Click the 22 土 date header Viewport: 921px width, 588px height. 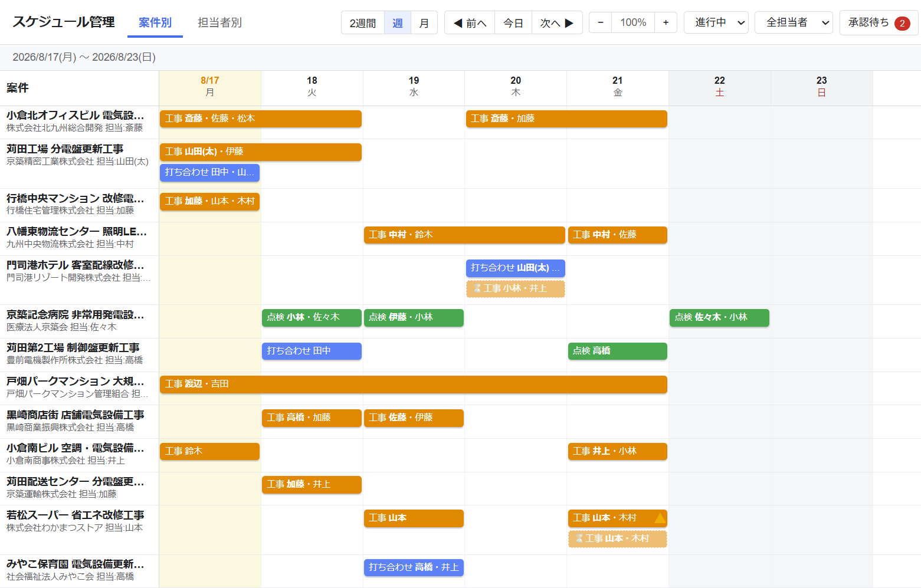(720, 87)
